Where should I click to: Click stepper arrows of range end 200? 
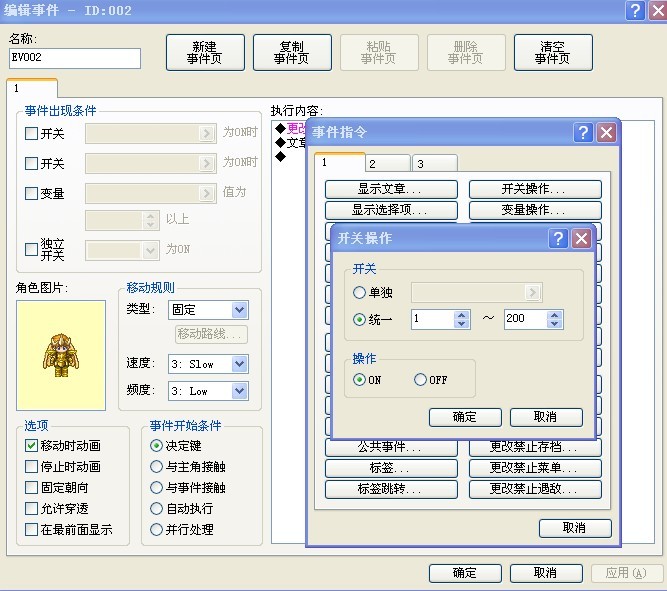click(554, 319)
